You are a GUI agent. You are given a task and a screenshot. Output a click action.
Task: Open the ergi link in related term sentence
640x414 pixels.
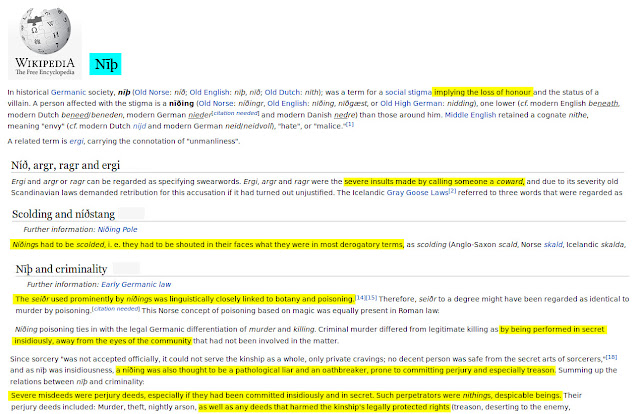tap(76, 141)
